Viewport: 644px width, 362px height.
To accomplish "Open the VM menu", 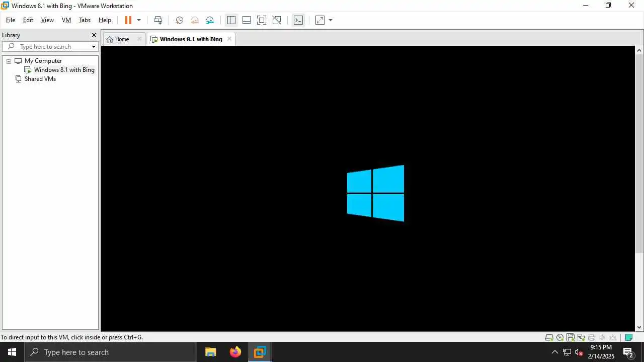I will pos(66,20).
